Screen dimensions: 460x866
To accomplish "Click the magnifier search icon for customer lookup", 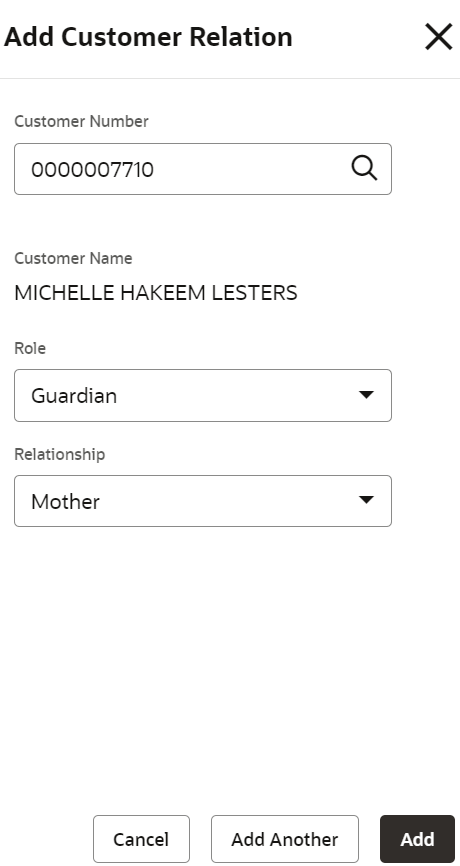I will pyautogui.click(x=364, y=168).
